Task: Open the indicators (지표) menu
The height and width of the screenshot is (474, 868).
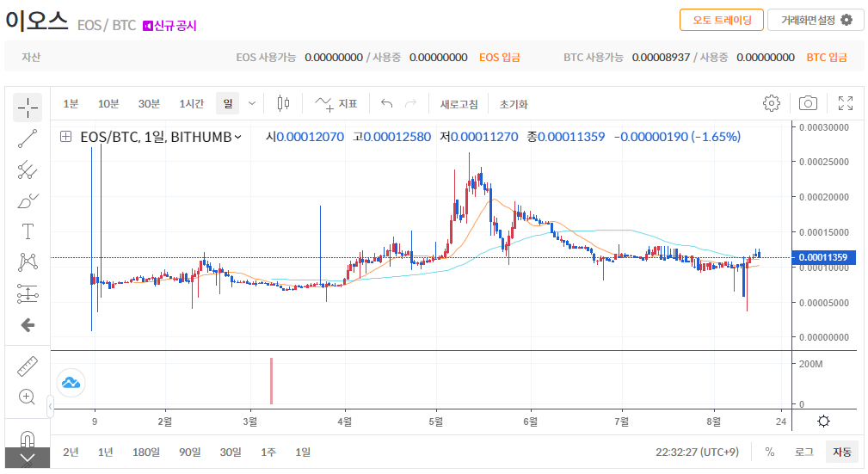Action: 336,103
